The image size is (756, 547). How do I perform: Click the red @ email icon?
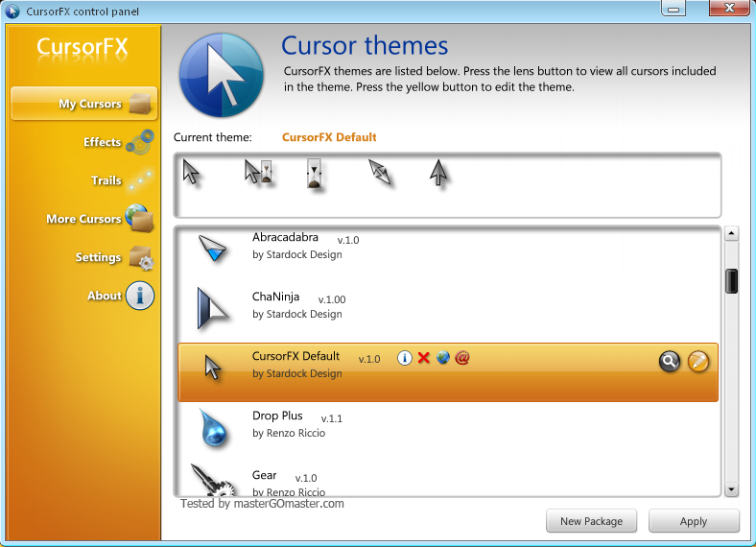click(x=461, y=358)
